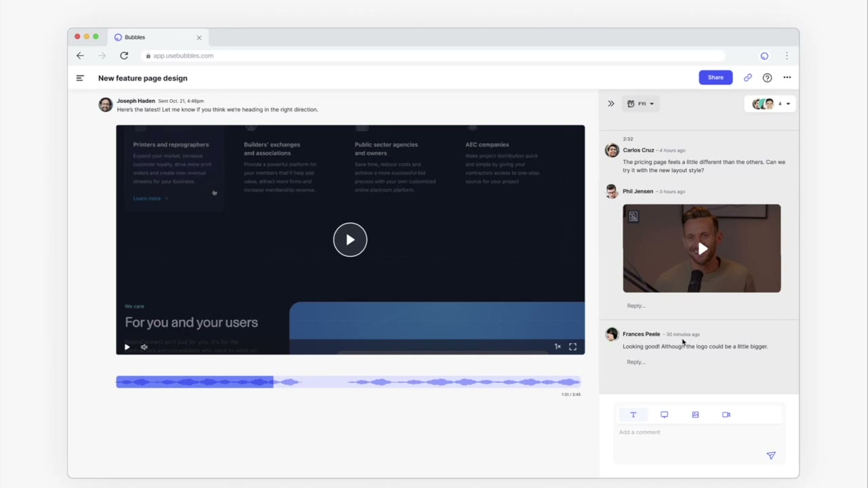Viewport: 868px width, 488px height.
Task: Reply to Frances Peele's comment
Action: (636, 362)
